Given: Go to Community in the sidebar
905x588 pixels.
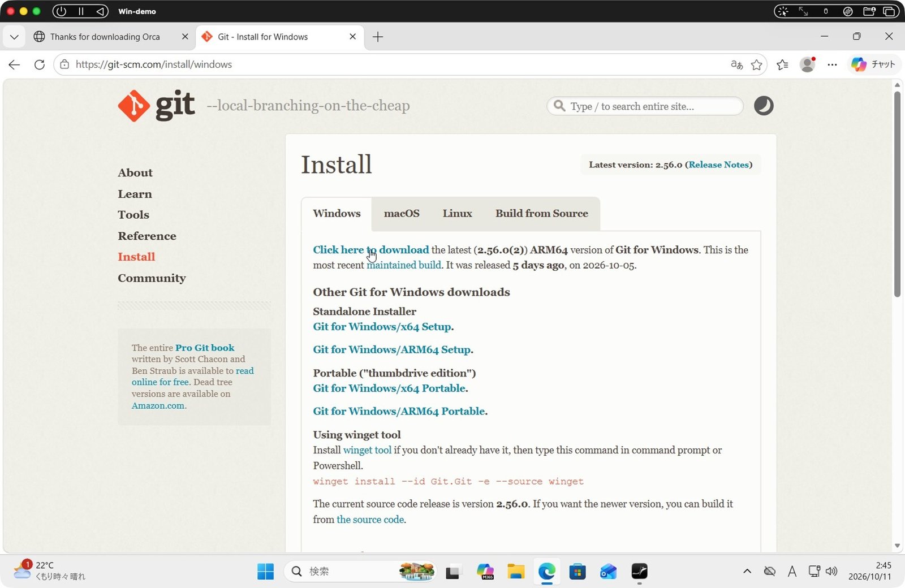Looking at the screenshot, I should 152,278.
